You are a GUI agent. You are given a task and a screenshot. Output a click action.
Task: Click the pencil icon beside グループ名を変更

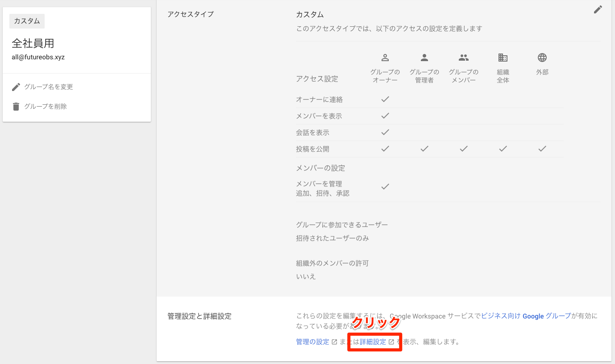click(x=16, y=87)
